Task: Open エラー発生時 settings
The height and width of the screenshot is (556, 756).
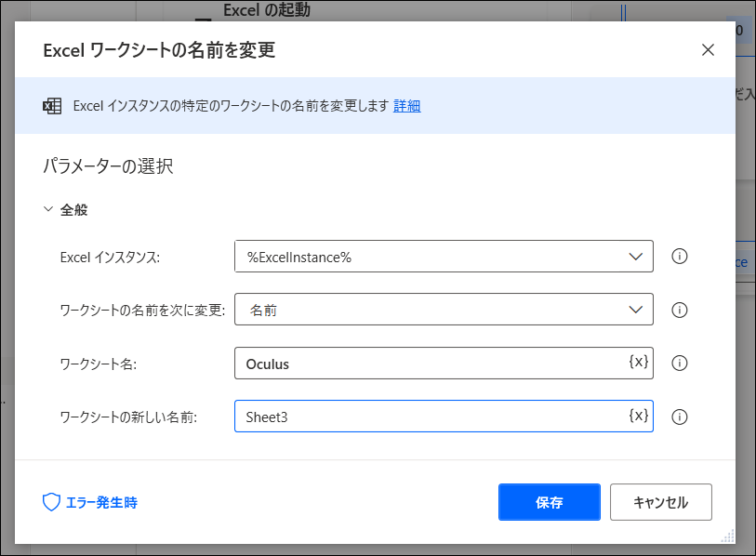Action: pyautogui.click(x=90, y=502)
